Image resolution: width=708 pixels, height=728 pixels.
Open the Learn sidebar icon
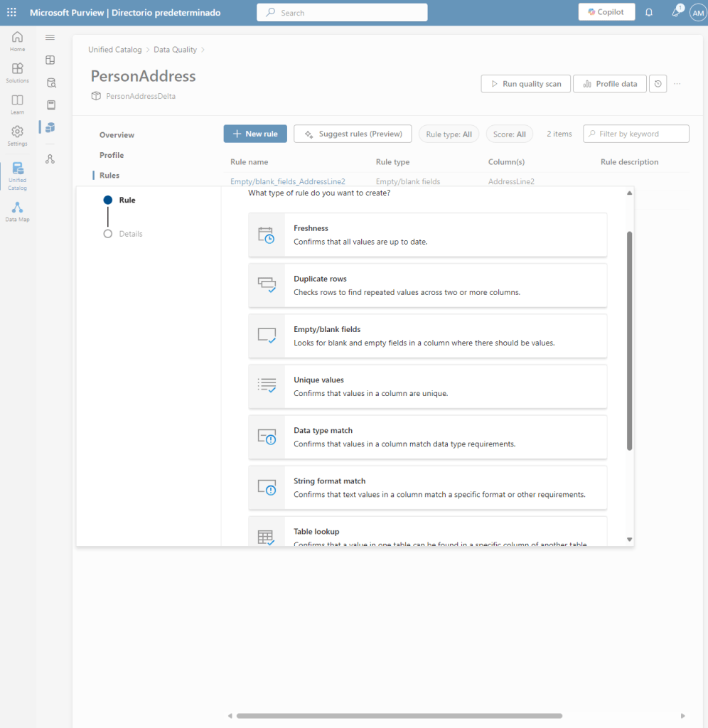click(17, 104)
